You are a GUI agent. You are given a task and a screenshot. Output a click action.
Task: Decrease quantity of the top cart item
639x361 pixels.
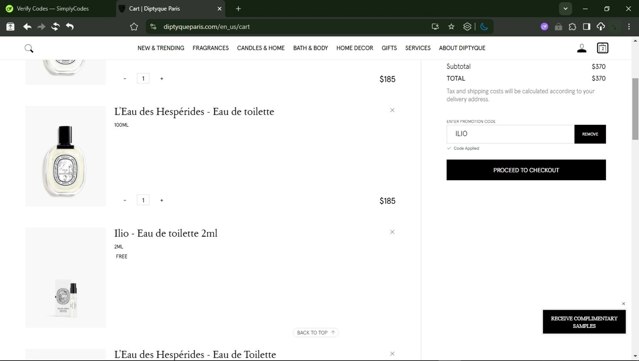coord(125,78)
